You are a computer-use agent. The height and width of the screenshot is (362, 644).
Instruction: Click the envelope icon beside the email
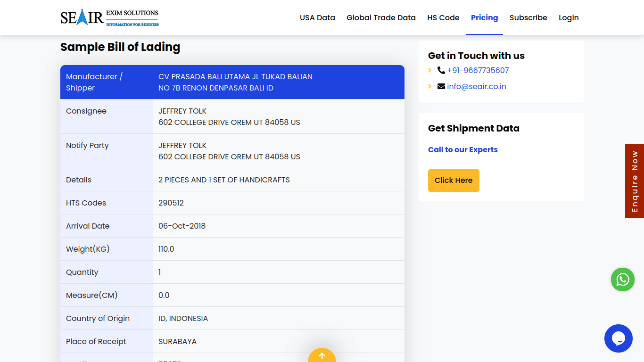(441, 86)
